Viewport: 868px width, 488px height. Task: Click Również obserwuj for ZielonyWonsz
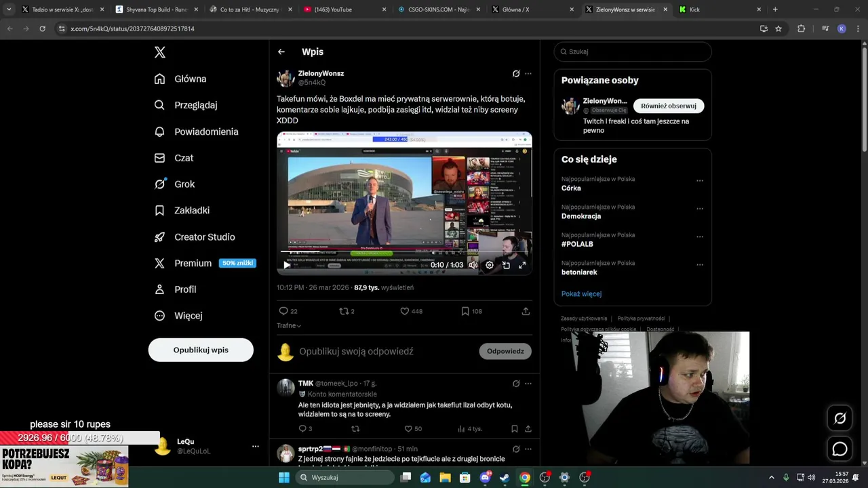point(669,106)
